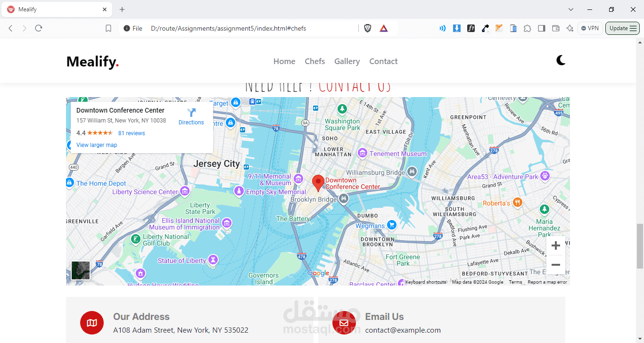This screenshot has width=644, height=343.
Task: Open the 81 reviews link
Action: 132,133
